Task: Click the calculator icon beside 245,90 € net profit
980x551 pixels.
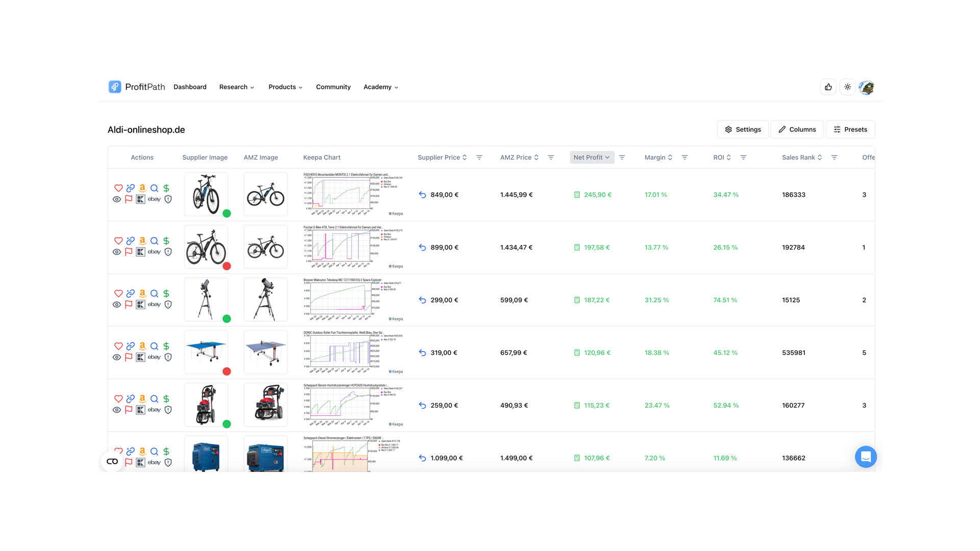Action: (x=577, y=195)
